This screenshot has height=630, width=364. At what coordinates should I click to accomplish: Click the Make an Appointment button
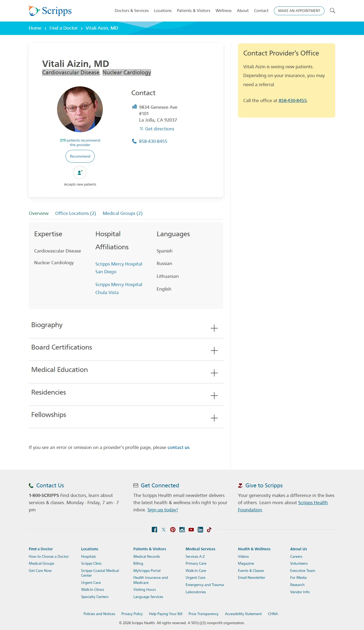[299, 11]
